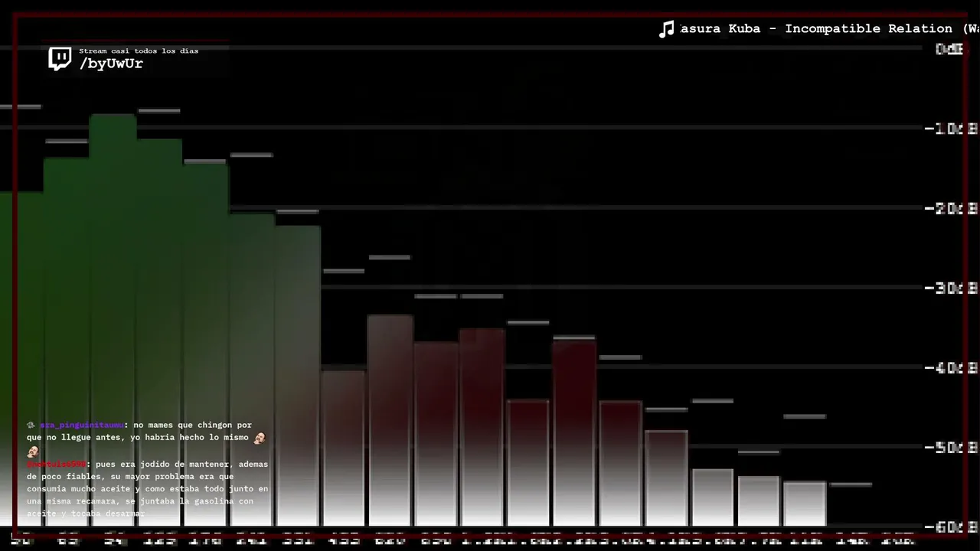
Task: Select the '/byUwUr' channel name
Action: point(111,64)
